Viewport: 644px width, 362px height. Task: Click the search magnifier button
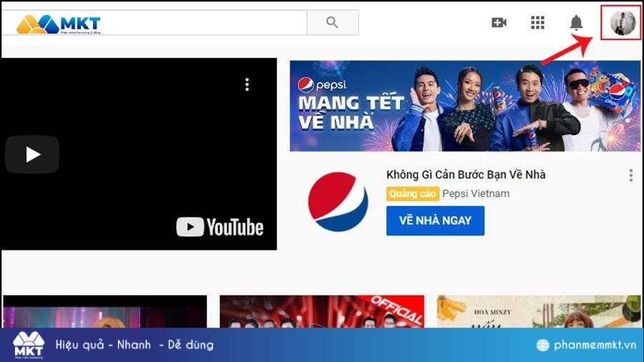[x=332, y=22]
